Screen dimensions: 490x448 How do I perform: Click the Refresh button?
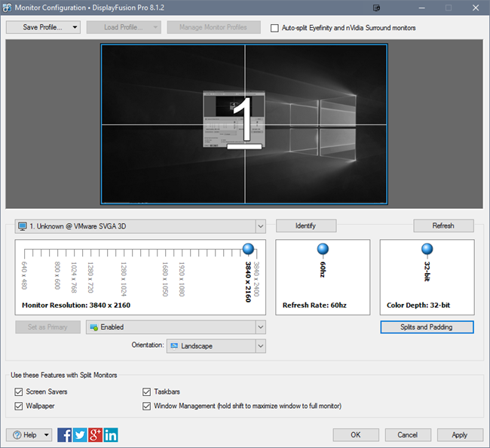(443, 226)
